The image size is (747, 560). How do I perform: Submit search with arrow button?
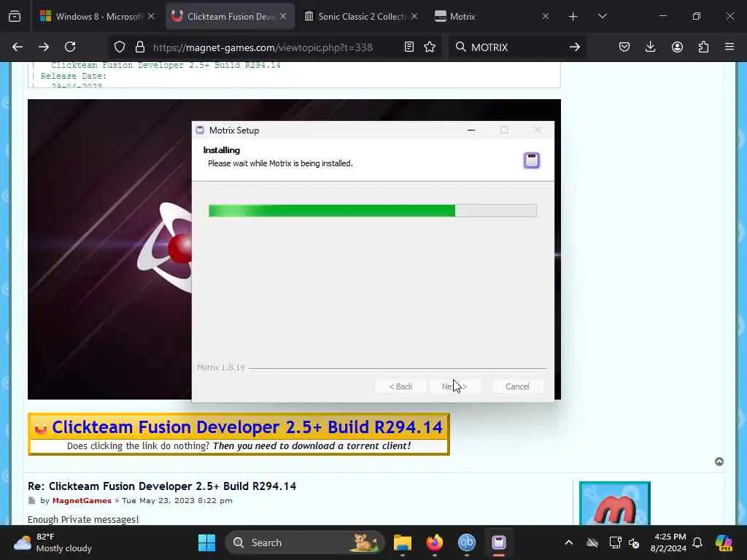tap(575, 47)
